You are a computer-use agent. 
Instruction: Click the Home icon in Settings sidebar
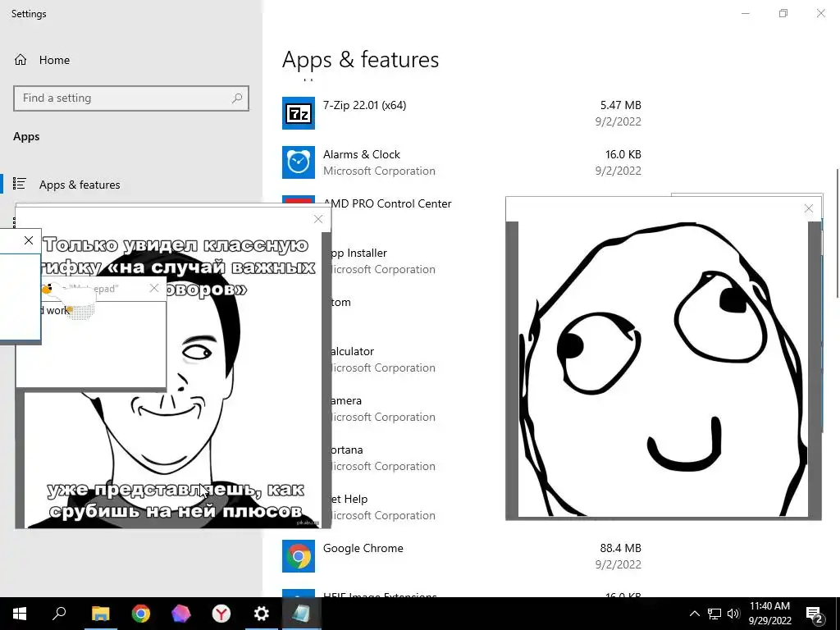pyautogui.click(x=21, y=60)
